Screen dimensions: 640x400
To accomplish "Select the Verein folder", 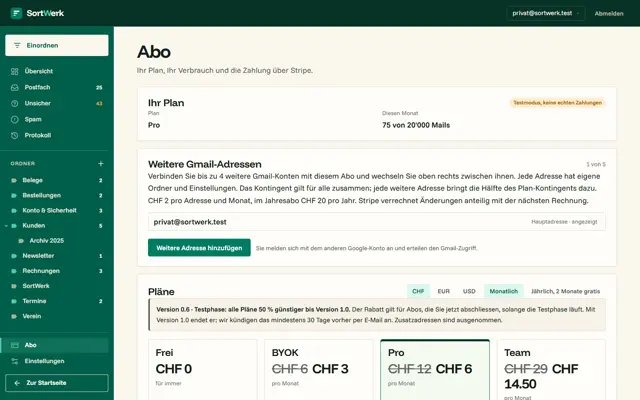I will pos(57,316).
